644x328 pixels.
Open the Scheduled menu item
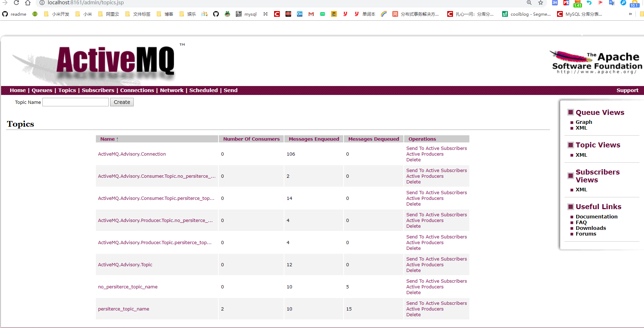coord(203,90)
